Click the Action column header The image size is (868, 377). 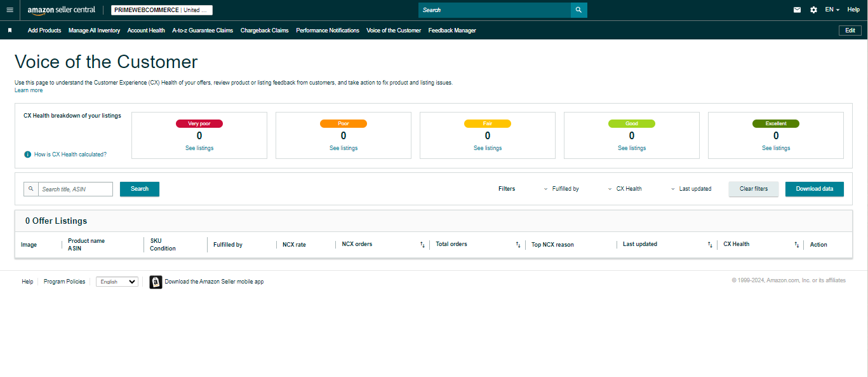tap(818, 245)
